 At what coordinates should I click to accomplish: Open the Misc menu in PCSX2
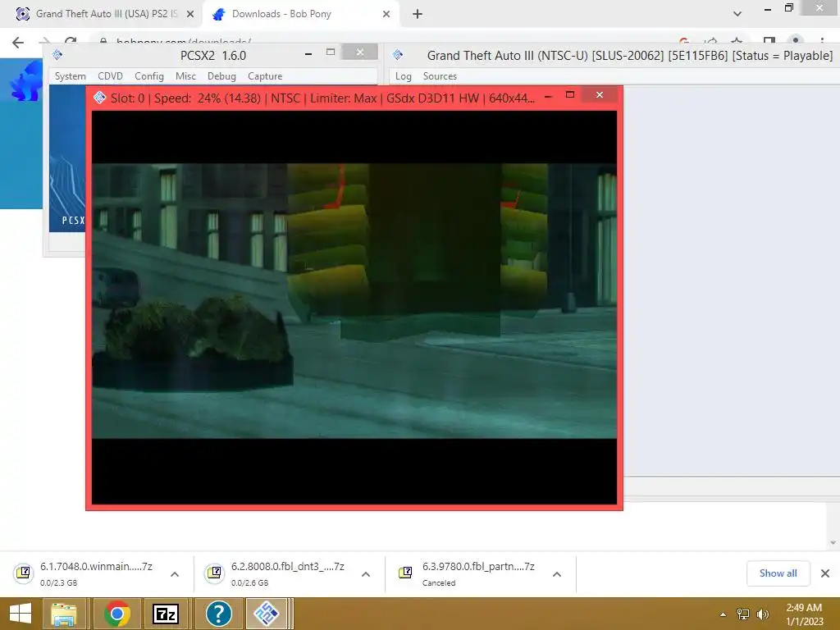click(x=185, y=76)
